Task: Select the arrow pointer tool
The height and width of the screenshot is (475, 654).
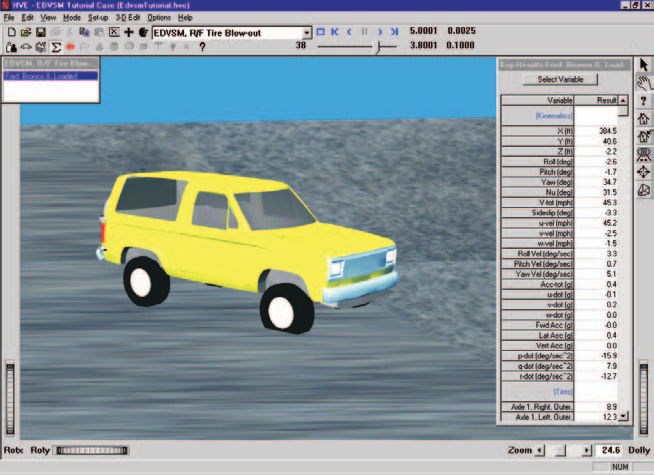Action: (x=644, y=65)
